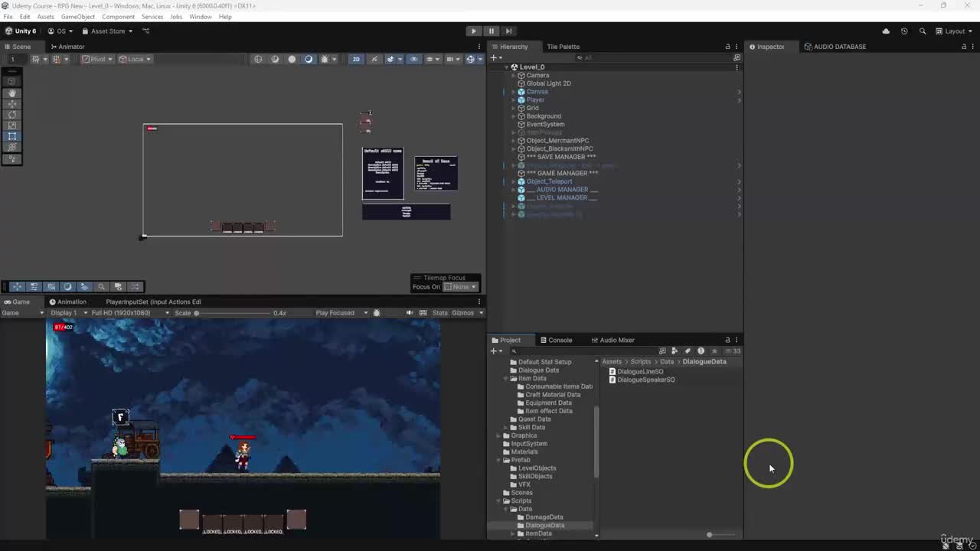Screen dimensions: 980x551
Task: Select the Rect tool in Scene view
Action: (12, 136)
